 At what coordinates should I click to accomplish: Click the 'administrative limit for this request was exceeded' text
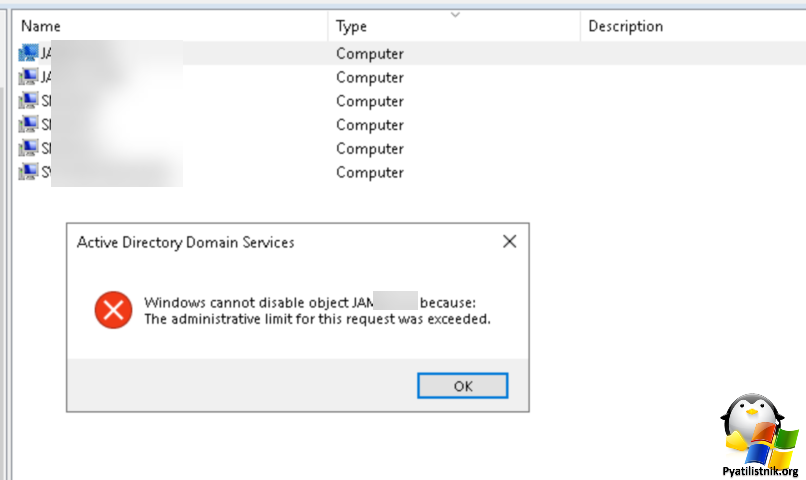point(317,319)
